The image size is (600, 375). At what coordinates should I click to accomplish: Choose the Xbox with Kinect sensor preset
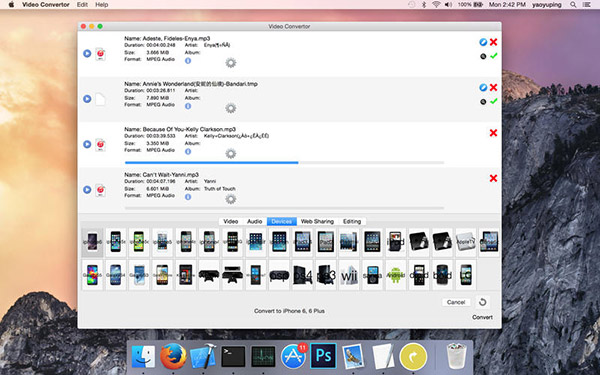click(x=232, y=275)
